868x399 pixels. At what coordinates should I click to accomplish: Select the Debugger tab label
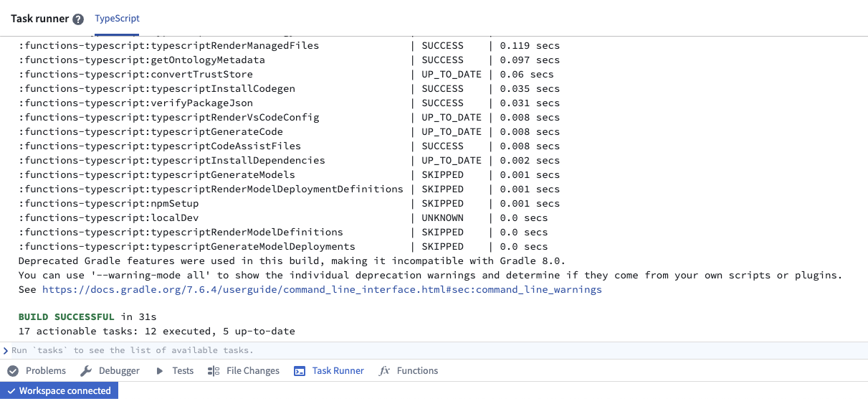pos(119,371)
